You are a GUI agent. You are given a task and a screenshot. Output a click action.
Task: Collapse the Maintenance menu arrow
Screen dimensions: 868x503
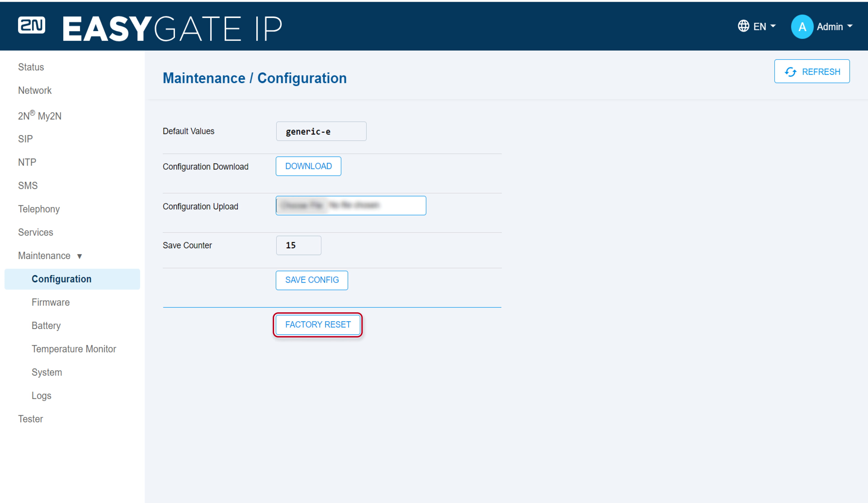click(79, 256)
